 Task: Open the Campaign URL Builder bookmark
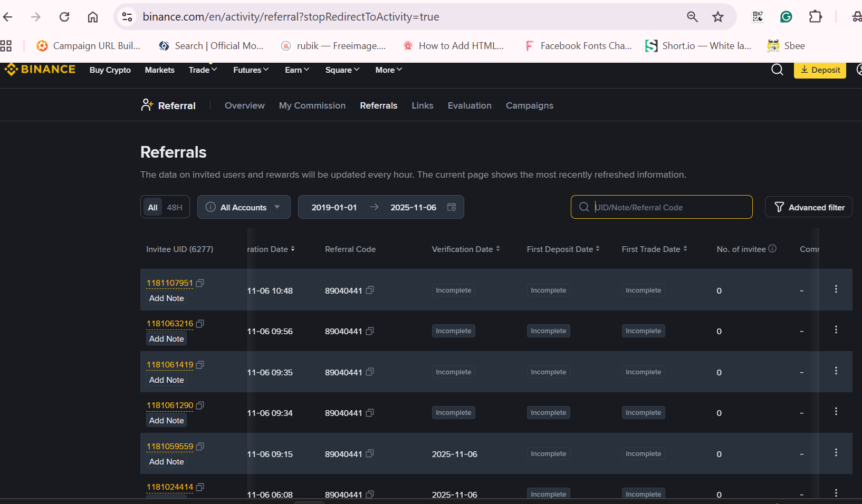click(89, 46)
